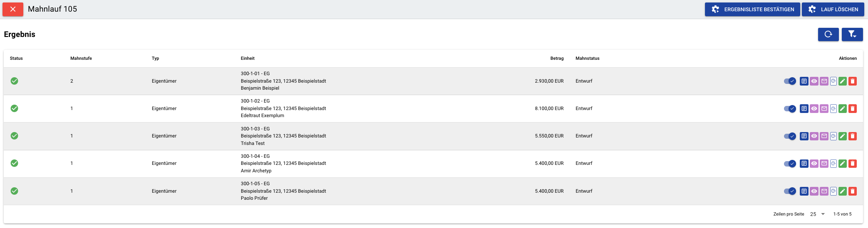
Task: Send mail icon for Trisha Test
Action: point(824,136)
